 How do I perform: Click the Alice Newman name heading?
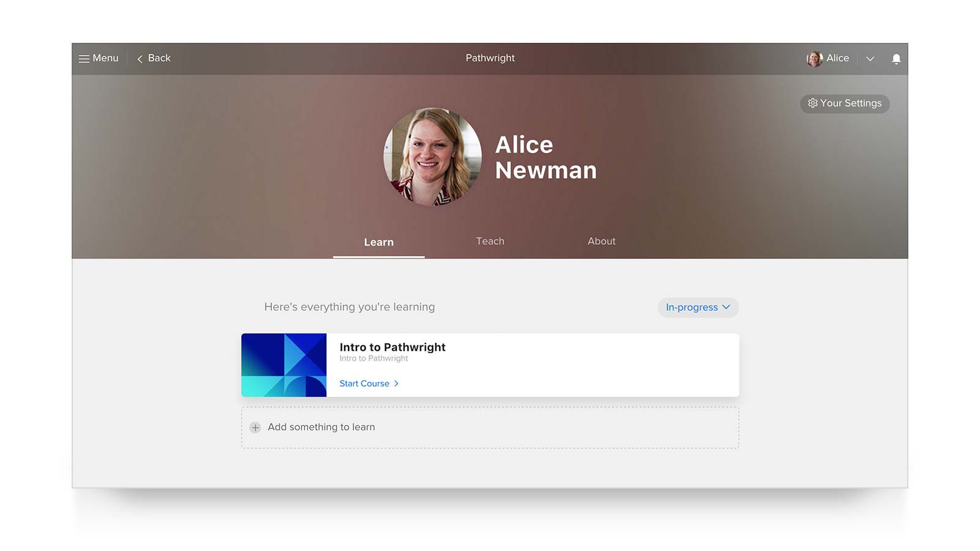tap(546, 157)
